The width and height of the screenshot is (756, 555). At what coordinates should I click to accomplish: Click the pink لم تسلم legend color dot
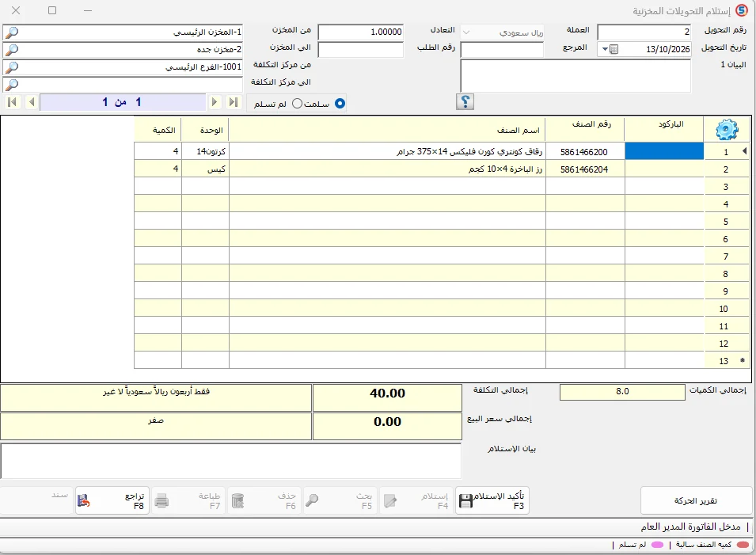coord(657,545)
